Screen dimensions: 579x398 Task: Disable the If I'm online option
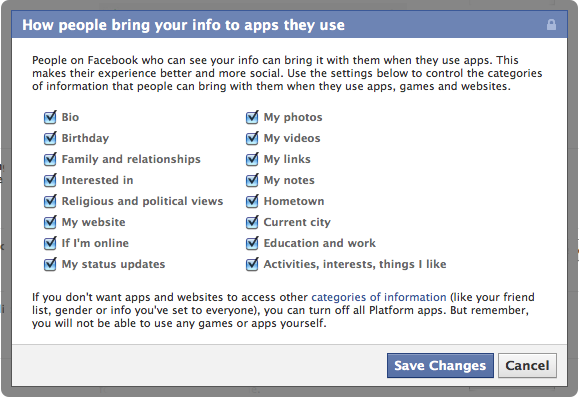pyautogui.click(x=50, y=244)
